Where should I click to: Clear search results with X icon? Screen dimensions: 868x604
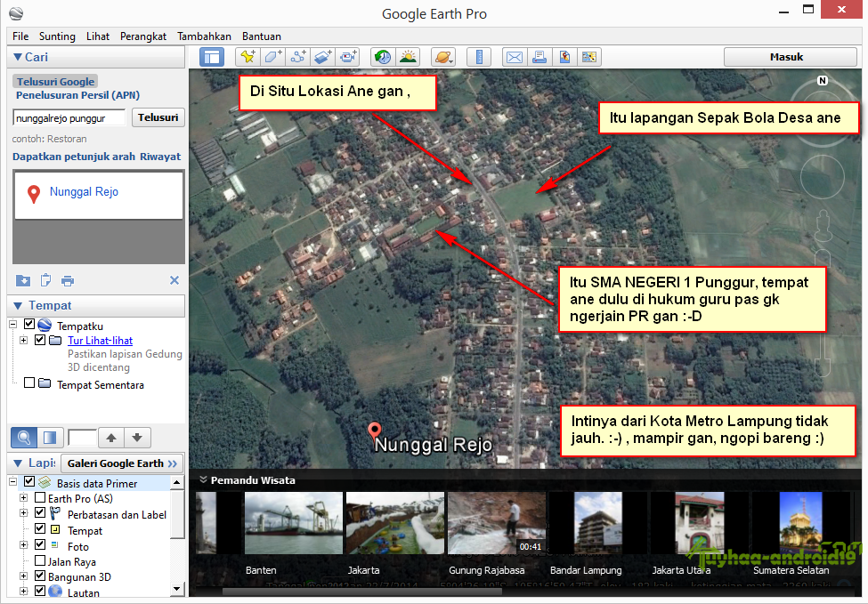pyautogui.click(x=174, y=280)
